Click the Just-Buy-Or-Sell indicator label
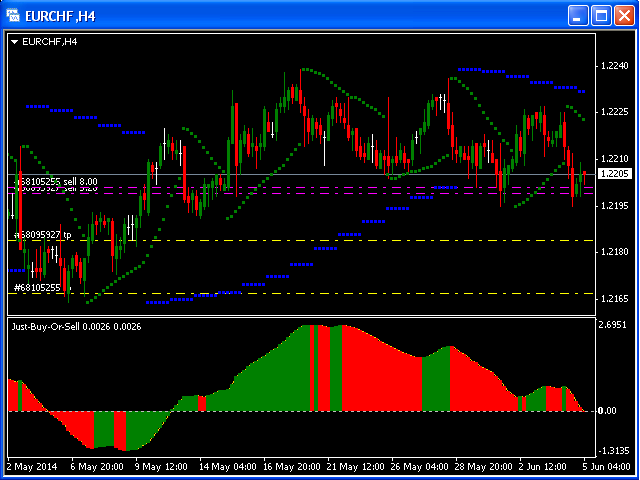Screen dimensions: 640x480 pyautogui.click(x=76, y=327)
